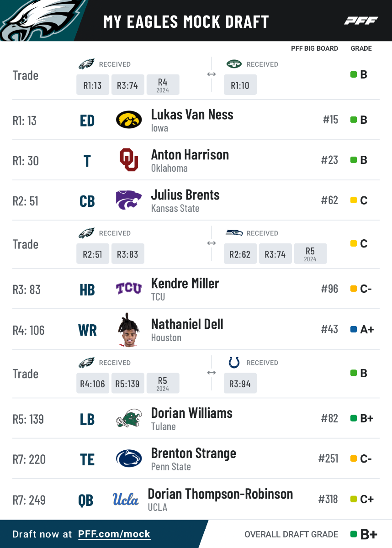Click Nathaniel Dell's player photo
392x548 pixels.
coord(129,330)
